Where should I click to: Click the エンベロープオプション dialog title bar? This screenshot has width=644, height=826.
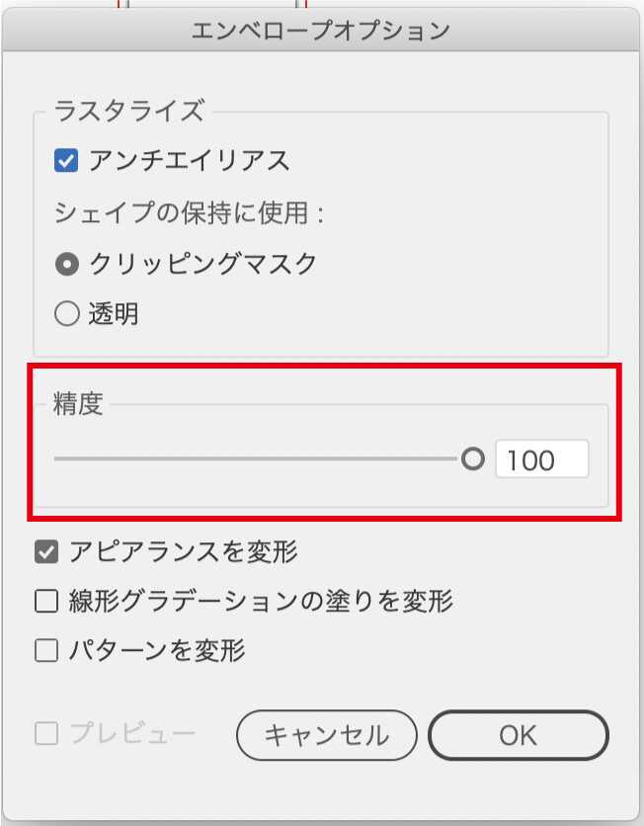[x=320, y=30]
